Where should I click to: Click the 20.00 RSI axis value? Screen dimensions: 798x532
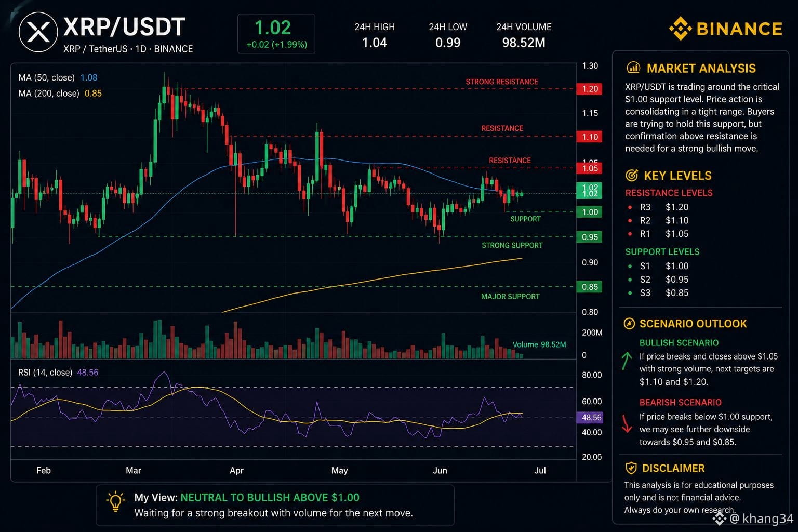tap(592, 457)
